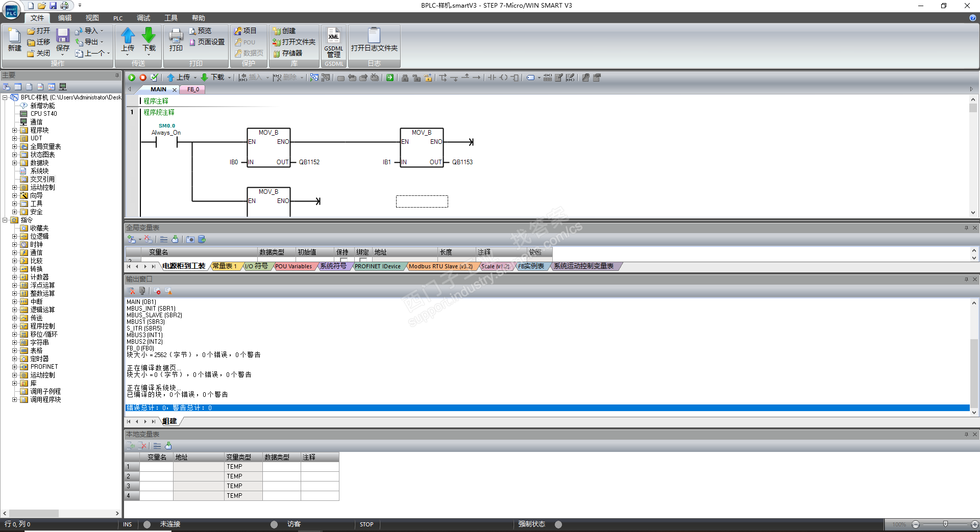Stop PLC with red STOP icon
Screen dimensions: 980x532
tap(143, 78)
